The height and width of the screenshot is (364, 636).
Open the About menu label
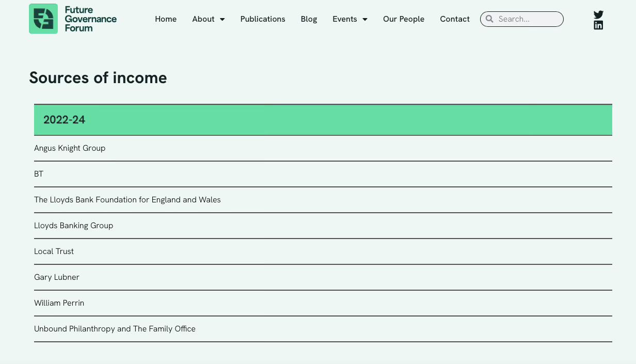point(203,19)
